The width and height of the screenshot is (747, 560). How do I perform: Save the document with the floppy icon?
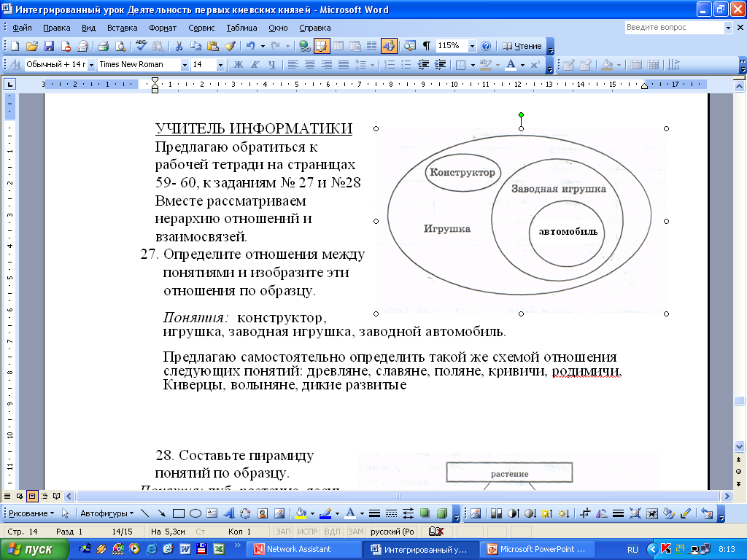click(49, 46)
